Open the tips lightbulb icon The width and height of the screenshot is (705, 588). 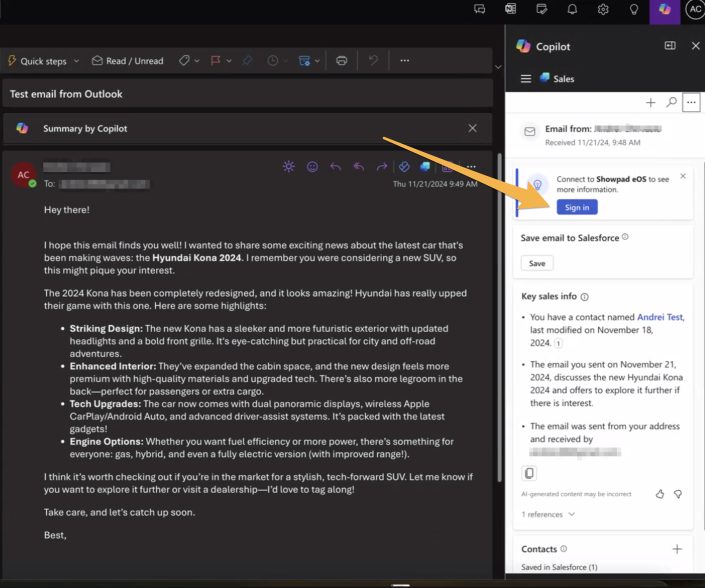click(x=634, y=9)
